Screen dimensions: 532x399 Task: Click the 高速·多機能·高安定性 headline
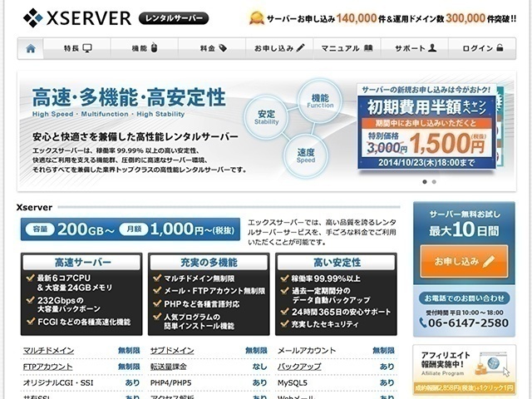(129, 97)
